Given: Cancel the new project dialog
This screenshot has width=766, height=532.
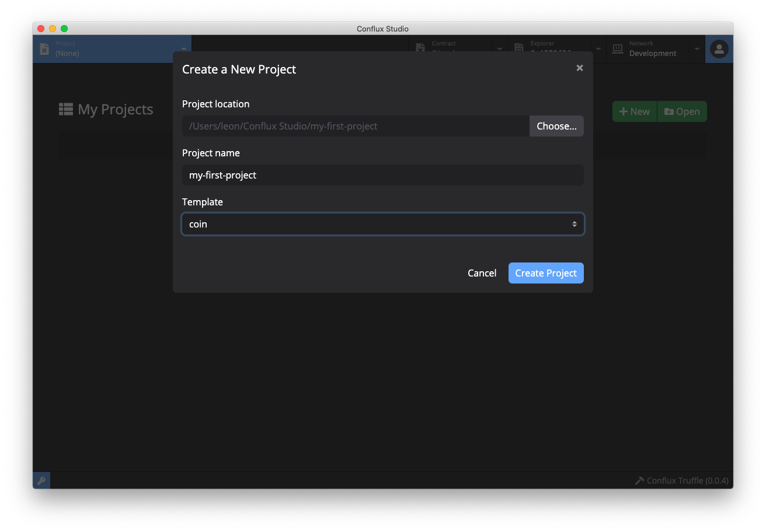Looking at the screenshot, I should click(x=482, y=273).
